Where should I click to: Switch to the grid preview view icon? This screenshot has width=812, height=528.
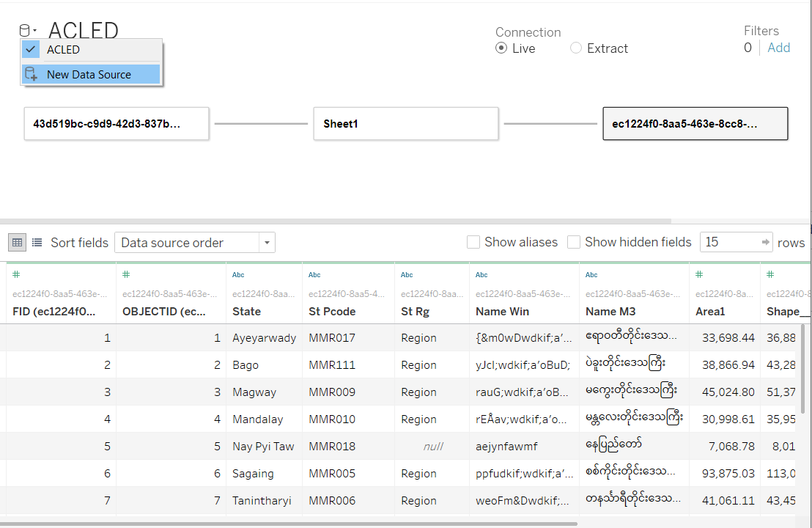click(x=17, y=242)
